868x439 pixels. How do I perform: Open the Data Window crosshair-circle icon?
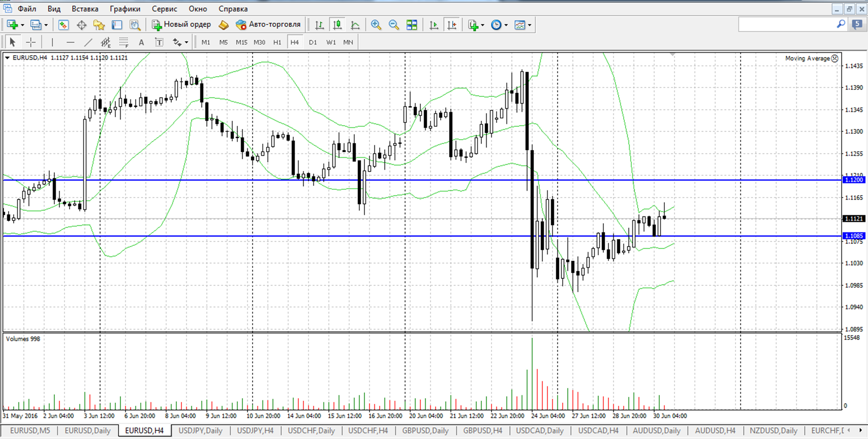[81, 25]
